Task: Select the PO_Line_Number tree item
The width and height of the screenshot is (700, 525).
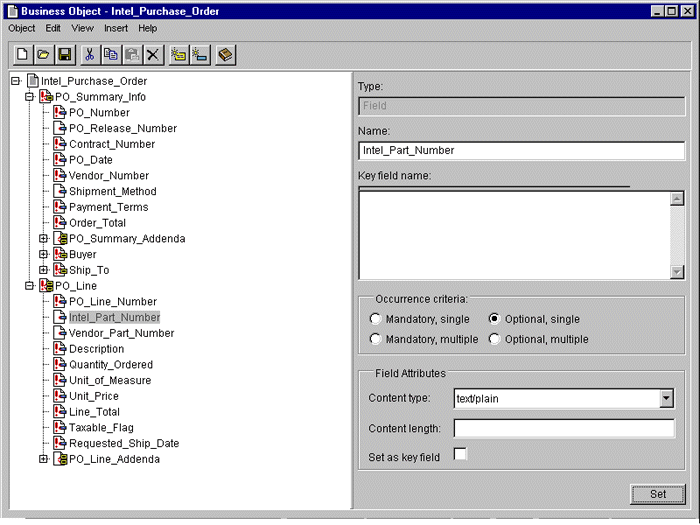Action: 113,301
